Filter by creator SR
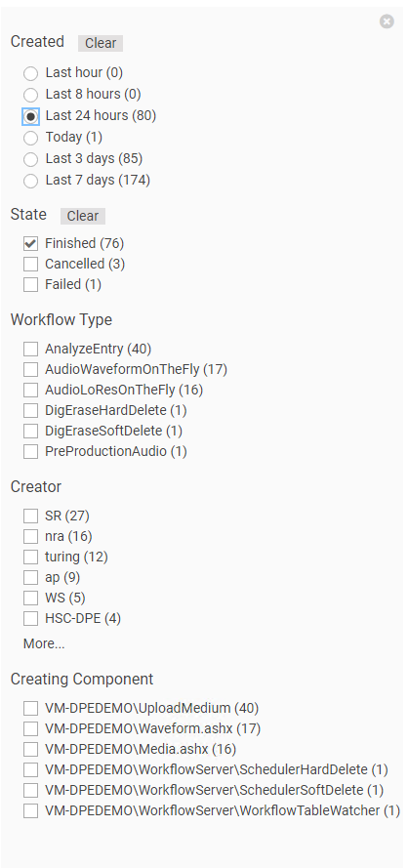The image size is (408, 868). (x=30, y=516)
